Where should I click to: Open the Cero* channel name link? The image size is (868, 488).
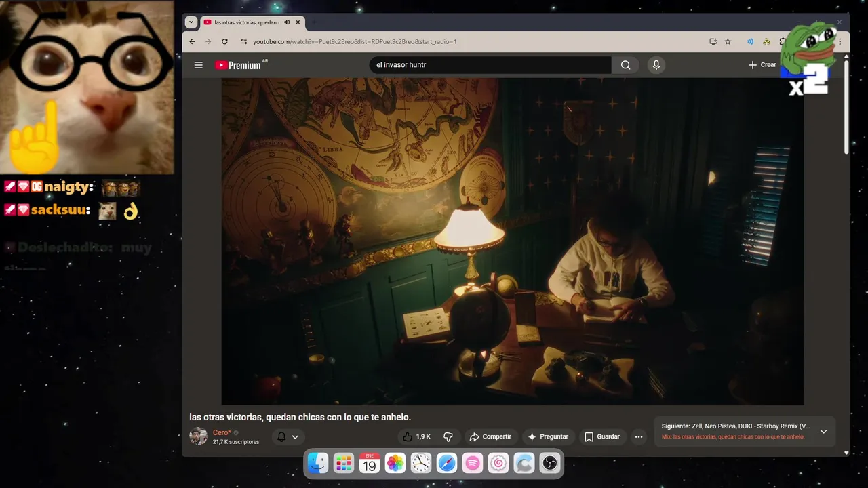[x=222, y=432]
